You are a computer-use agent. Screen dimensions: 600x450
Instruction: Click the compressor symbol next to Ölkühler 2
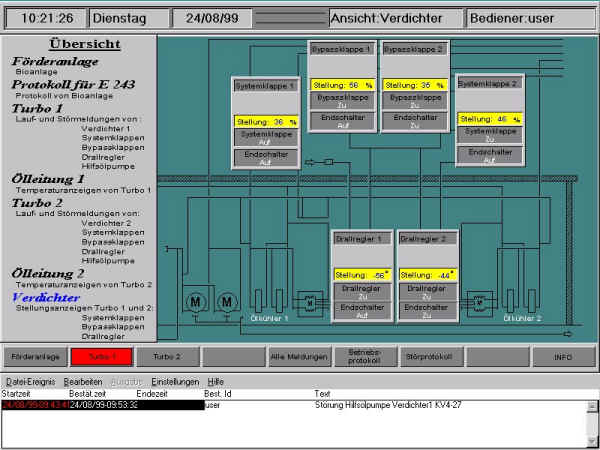point(479,304)
